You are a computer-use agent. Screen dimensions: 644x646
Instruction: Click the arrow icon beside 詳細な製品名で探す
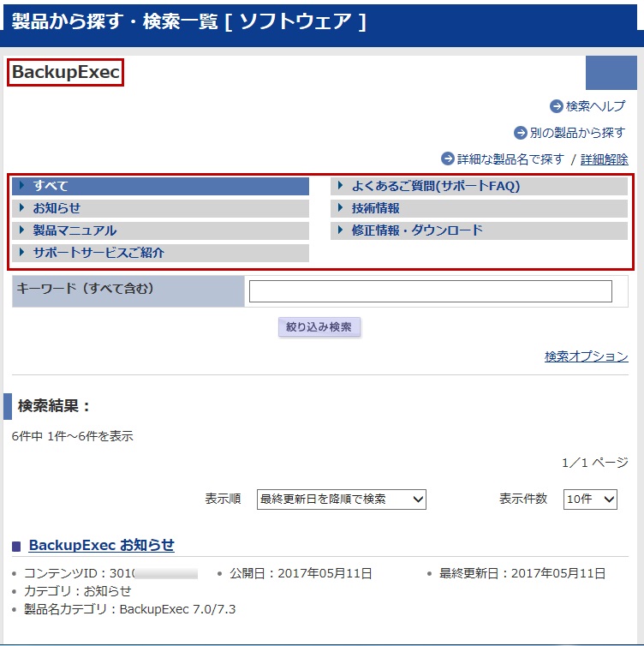[x=448, y=159]
